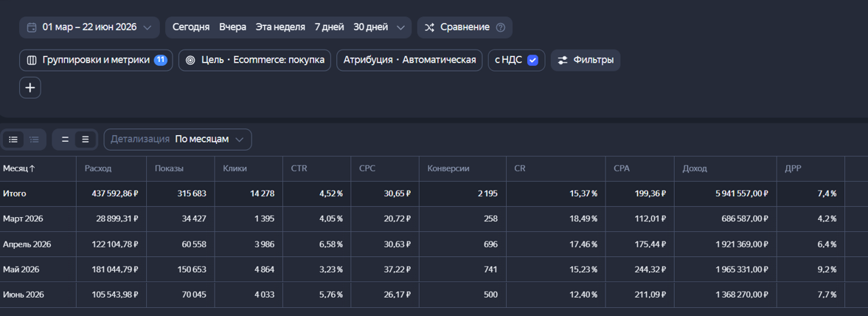Click total conversions value 2 195

487,193
